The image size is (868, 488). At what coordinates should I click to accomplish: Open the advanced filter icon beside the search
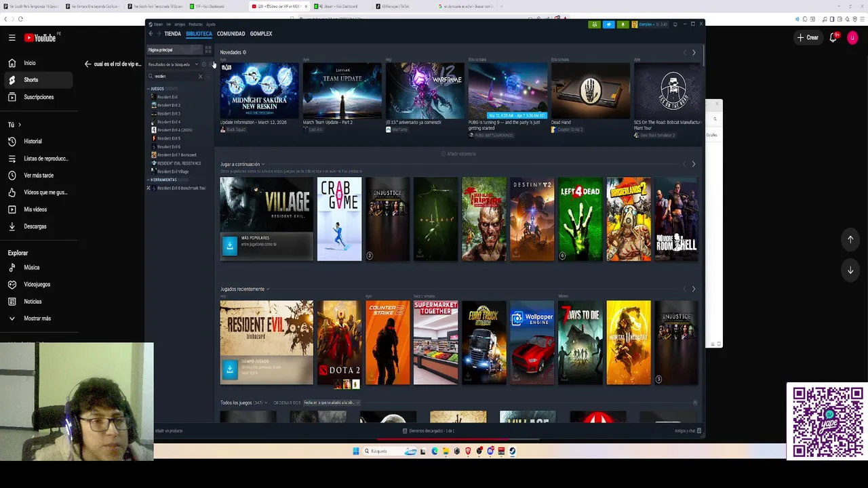(209, 76)
